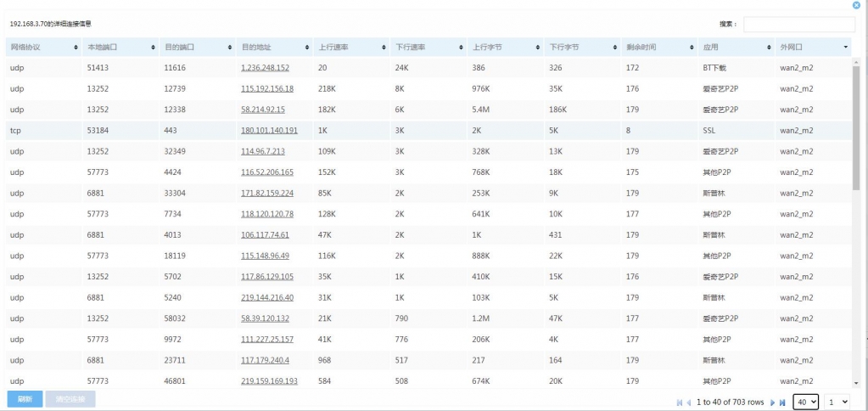Select upload bytes 5.4M cell
The width and height of the screenshot is (868, 411).
pyautogui.click(x=505, y=110)
